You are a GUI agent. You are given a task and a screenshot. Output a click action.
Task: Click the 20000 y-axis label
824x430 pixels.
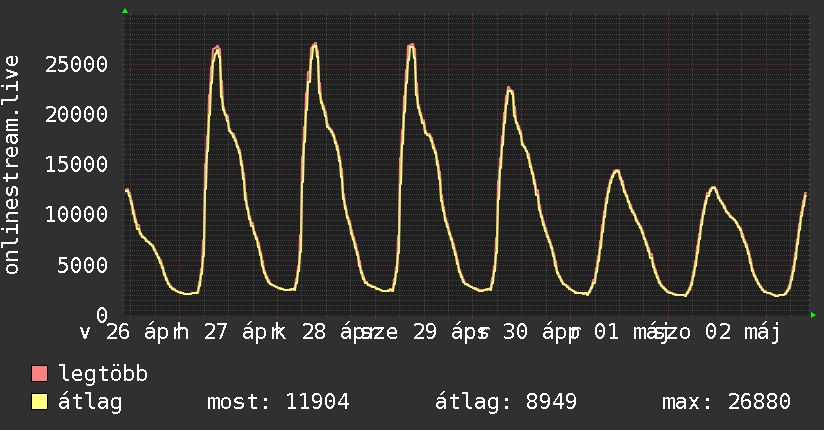[76, 115]
